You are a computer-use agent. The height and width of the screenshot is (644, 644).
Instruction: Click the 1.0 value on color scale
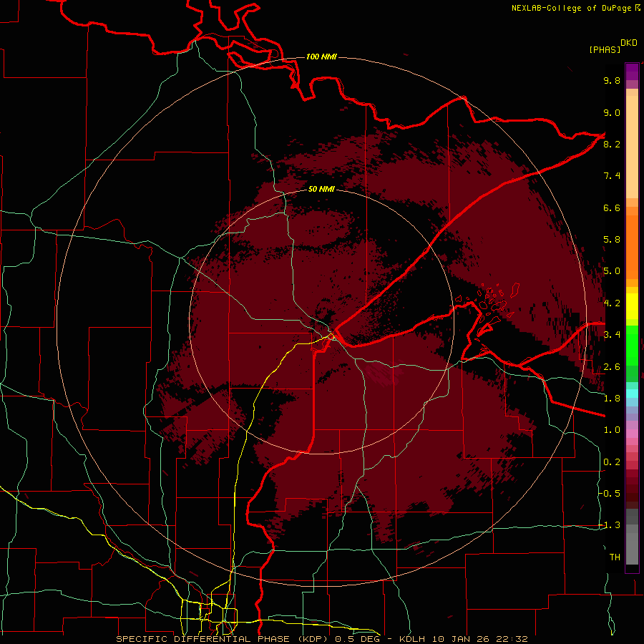[612, 430]
